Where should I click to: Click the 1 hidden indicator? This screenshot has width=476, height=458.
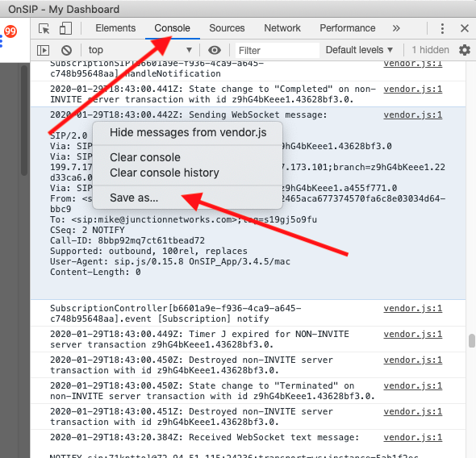(430, 50)
